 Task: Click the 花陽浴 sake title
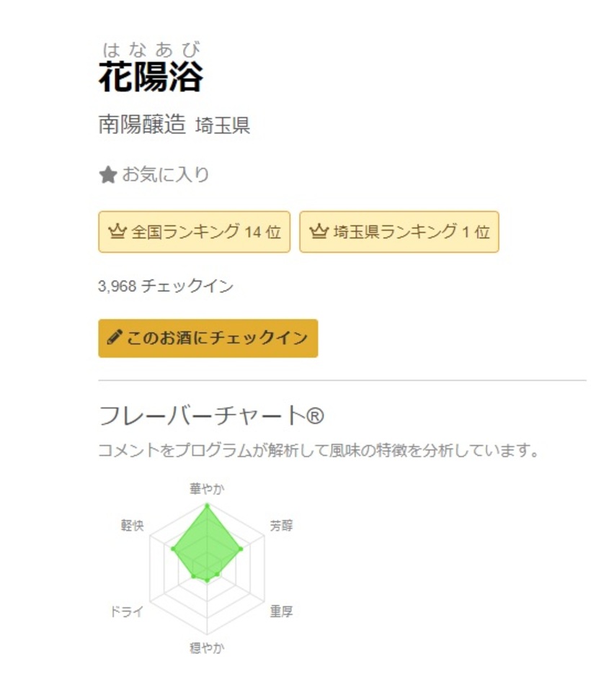click(151, 76)
